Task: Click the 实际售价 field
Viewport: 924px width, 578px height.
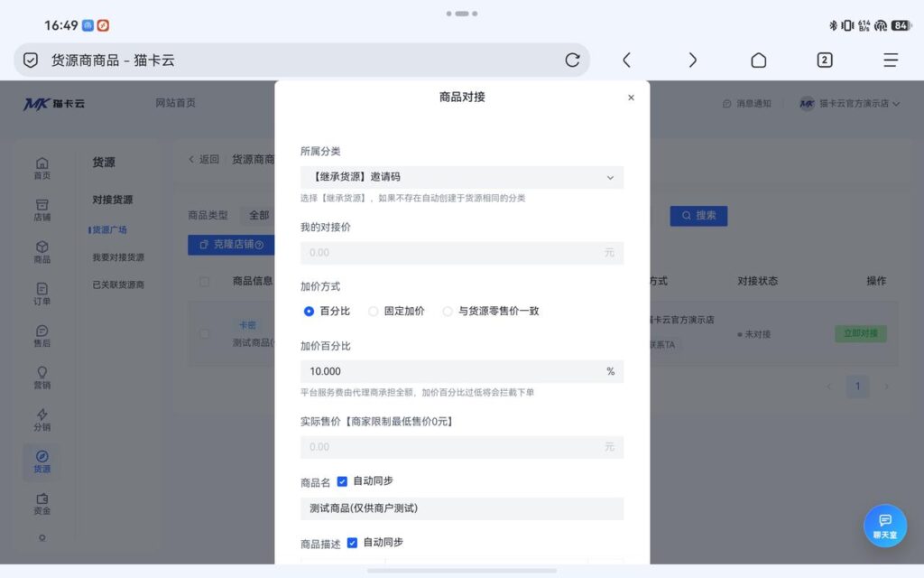Action: 462,446
